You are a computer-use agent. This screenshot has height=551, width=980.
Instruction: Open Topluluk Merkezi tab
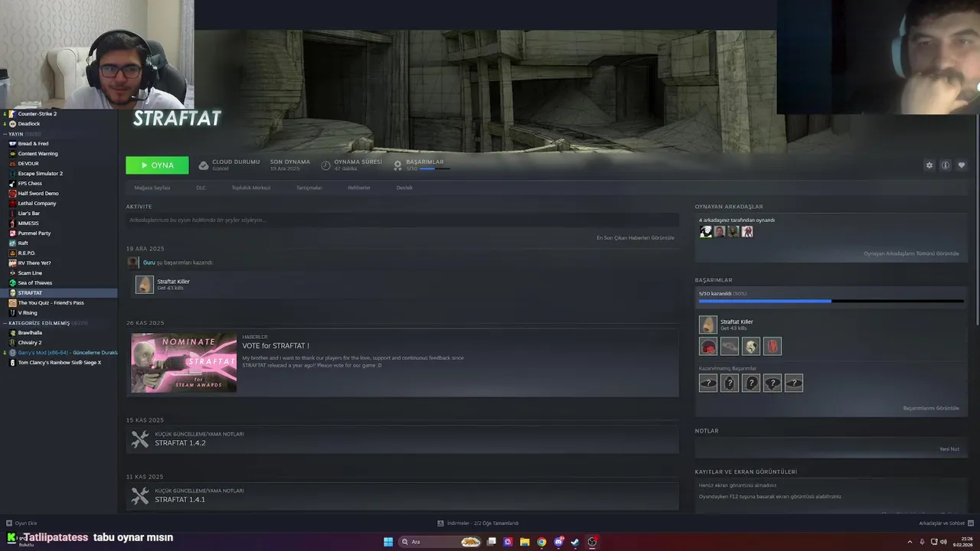pyautogui.click(x=251, y=187)
